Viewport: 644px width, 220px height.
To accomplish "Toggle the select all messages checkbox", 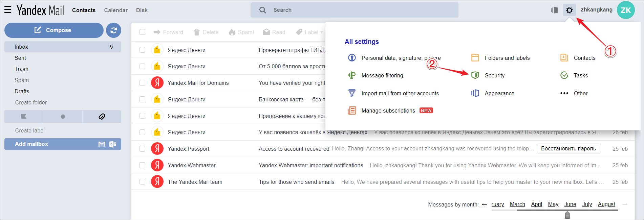I will click(x=143, y=32).
